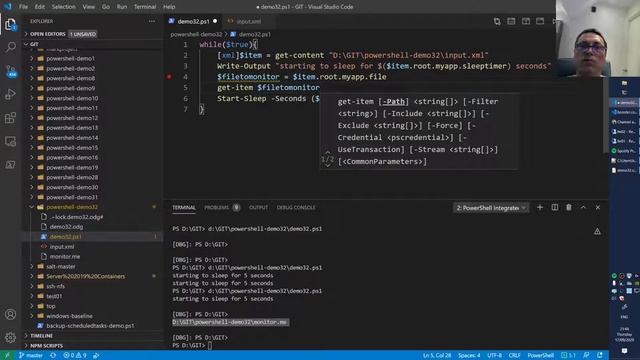This screenshot has height=360, width=640.
Task: Open the Source Control view
Action: coord(11,71)
